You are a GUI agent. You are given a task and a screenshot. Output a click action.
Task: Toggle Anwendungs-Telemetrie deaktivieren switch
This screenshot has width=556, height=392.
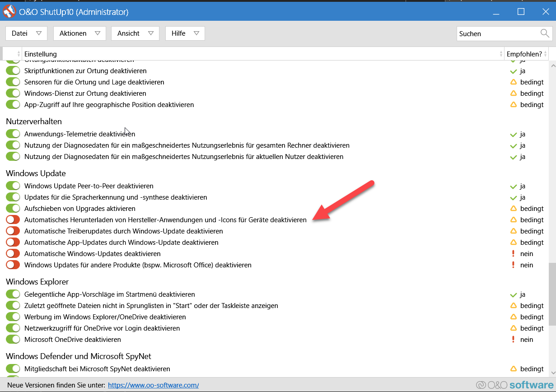click(x=13, y=134)
